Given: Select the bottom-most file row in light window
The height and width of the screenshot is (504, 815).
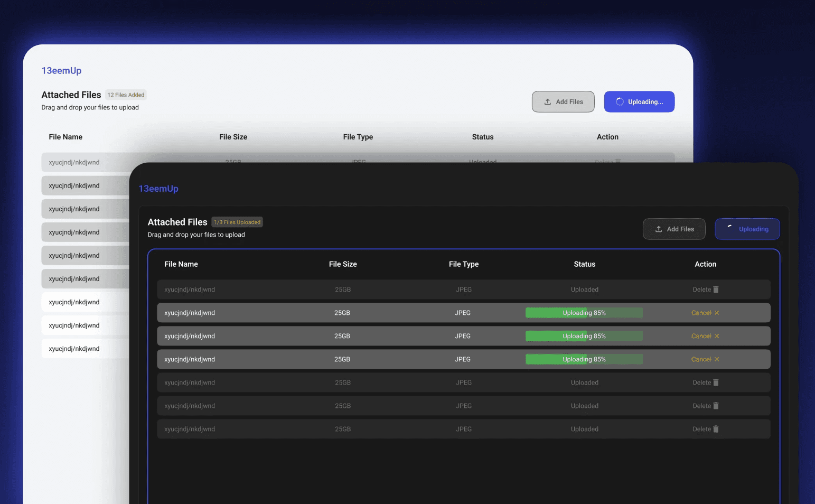Looking at the screenshot, I should coord(86,349).
